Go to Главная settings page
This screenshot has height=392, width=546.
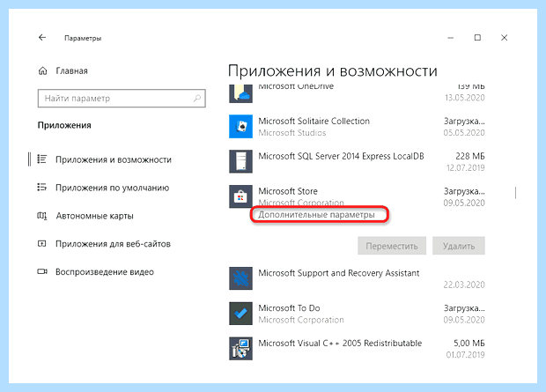click(71, 71)
